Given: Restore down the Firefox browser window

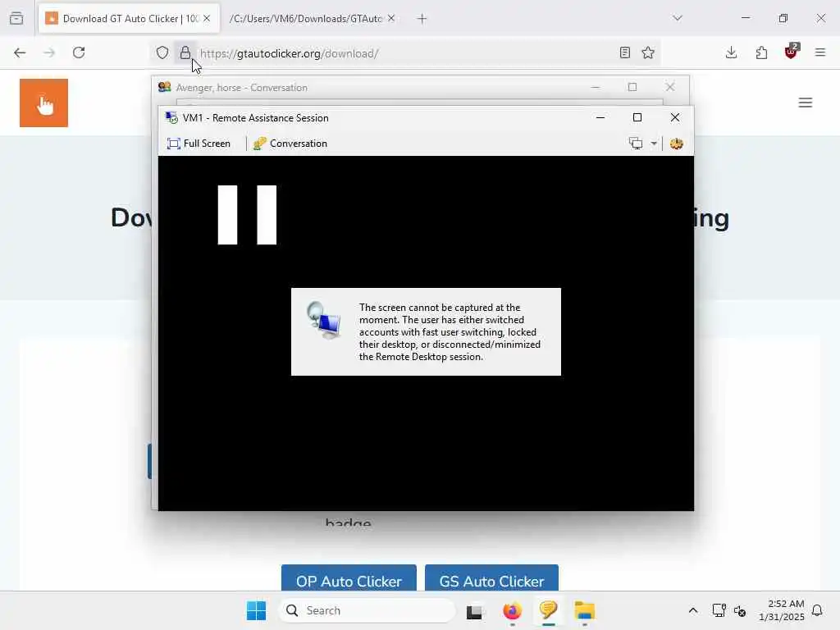Looking at the screenshot, I should click(x=783, y=18).
